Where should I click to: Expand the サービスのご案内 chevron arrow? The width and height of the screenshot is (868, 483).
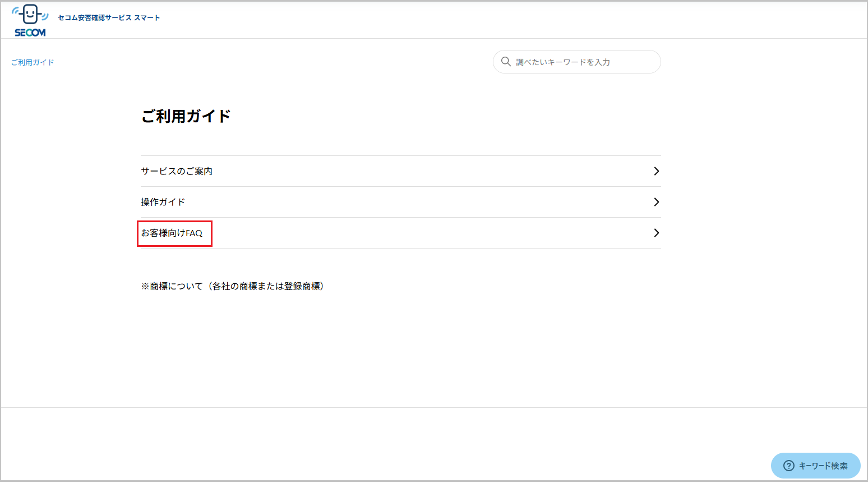[x=656, y=171]
